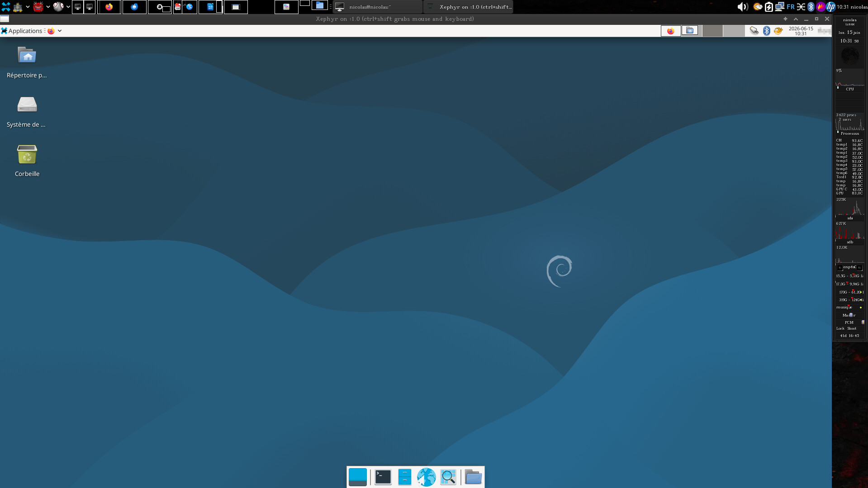Launch the web browser globe in the dock
Image resolution: width=868 pixels, height=488 pixels.
pos(426,477)
